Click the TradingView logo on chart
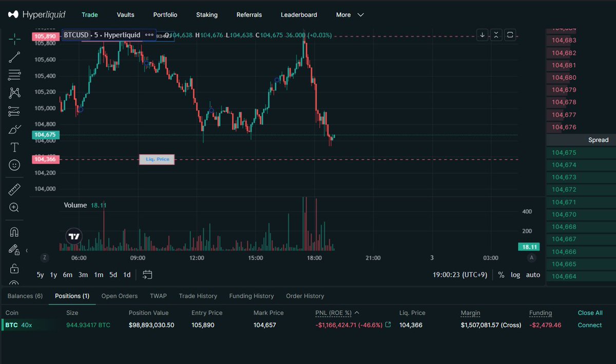This screenshot has height=364, width=616. coord(74,236)
